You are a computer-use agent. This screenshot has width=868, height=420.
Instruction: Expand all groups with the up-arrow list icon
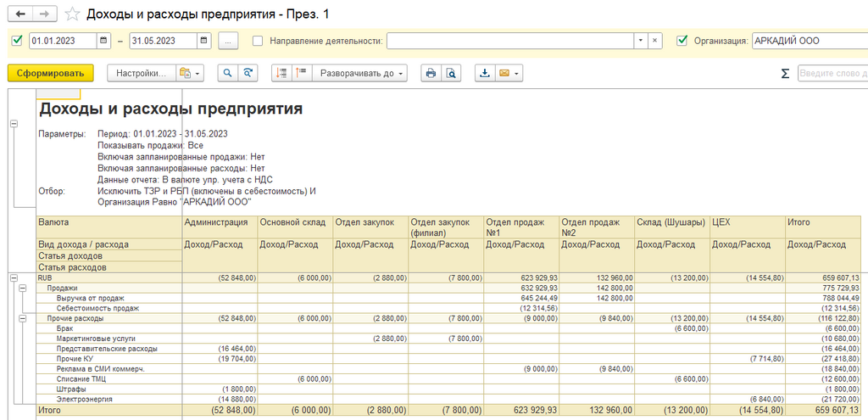click(x=302, y=73)
